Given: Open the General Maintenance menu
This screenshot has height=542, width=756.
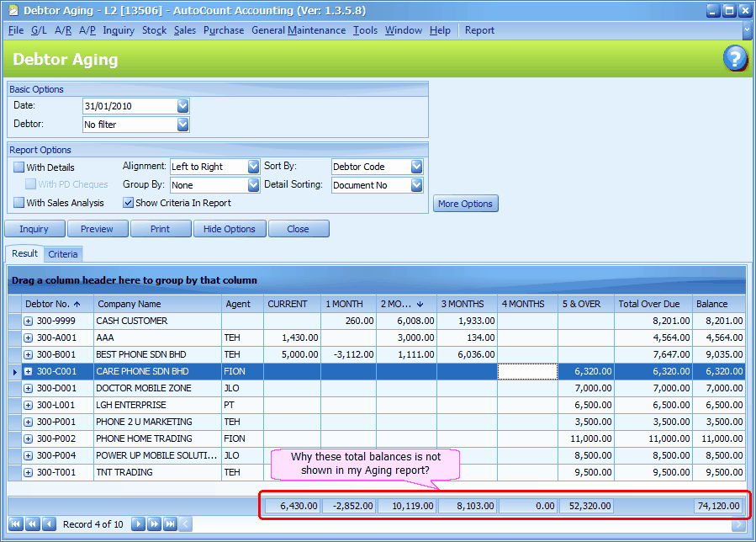Looking at the screenshot, I should (299, 30).
